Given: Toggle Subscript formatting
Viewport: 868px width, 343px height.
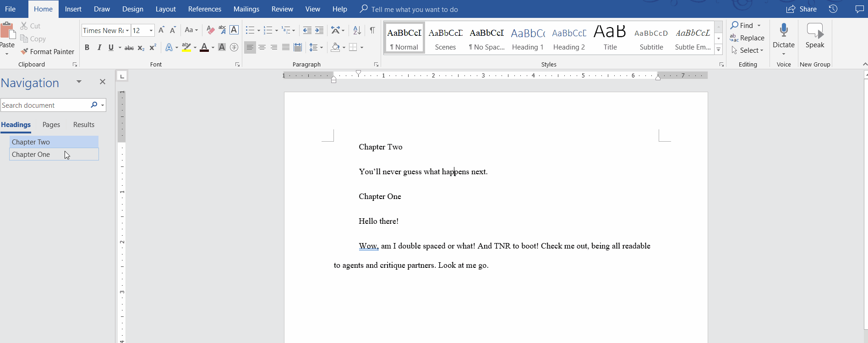Looking at the screenshot, I should click(x=141, y=47).
